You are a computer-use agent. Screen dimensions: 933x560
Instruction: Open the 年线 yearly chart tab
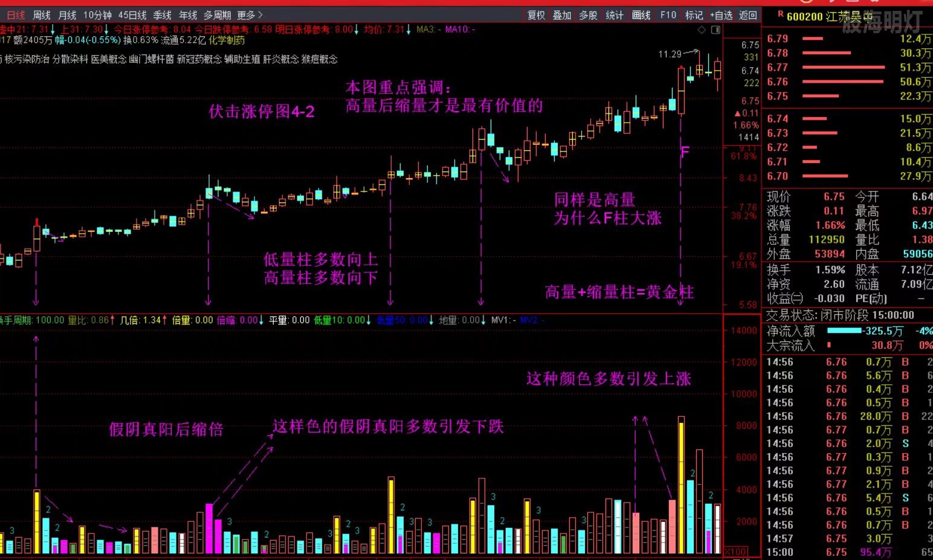188,15
